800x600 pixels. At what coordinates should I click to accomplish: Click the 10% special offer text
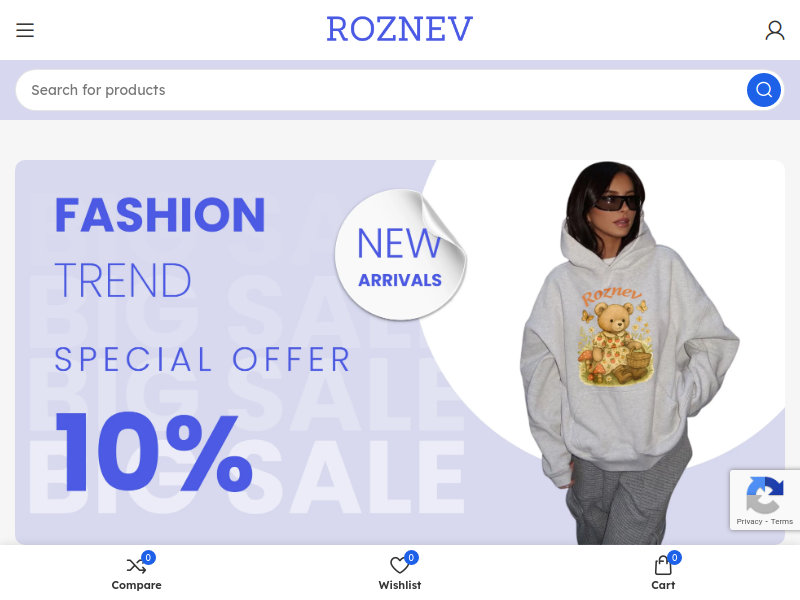[154, 452]
